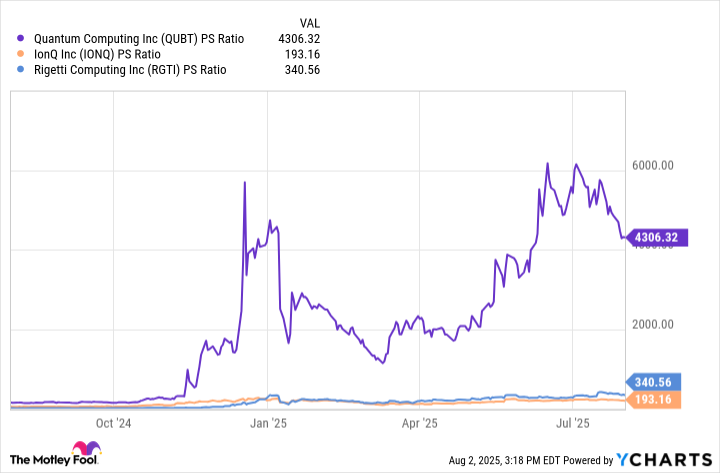Click Rigetti Computing Inc (RGTI) PS Ratio label
Image resolution: width=720 pixels, height=473 pixels.
pyautogui.click(x=129, y=71)
